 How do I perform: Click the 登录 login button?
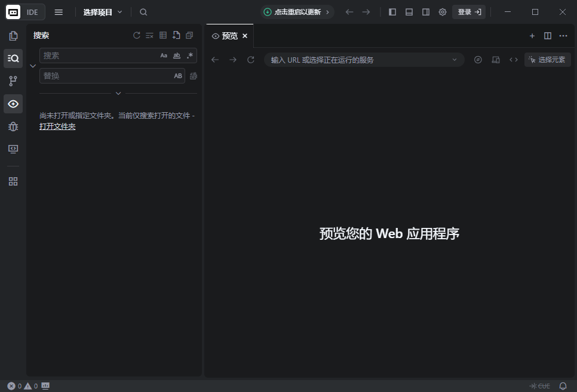point(469,12)
